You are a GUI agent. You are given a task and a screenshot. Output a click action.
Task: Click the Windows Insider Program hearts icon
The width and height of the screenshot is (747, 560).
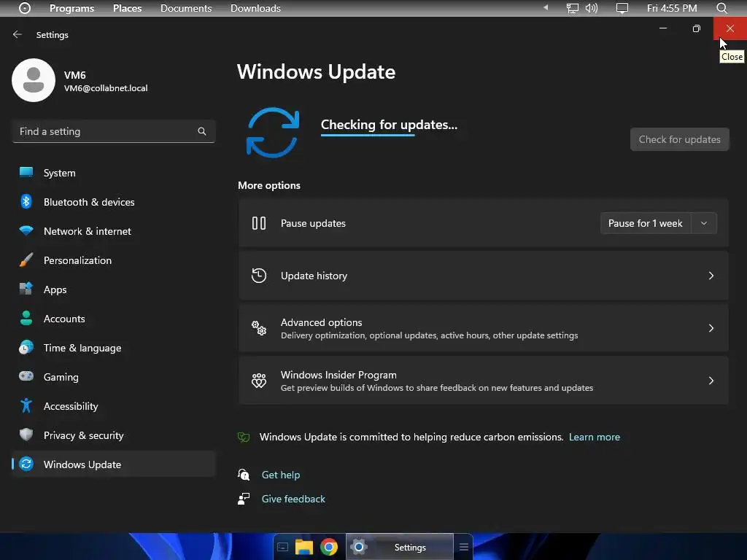(x=259, y=381)
